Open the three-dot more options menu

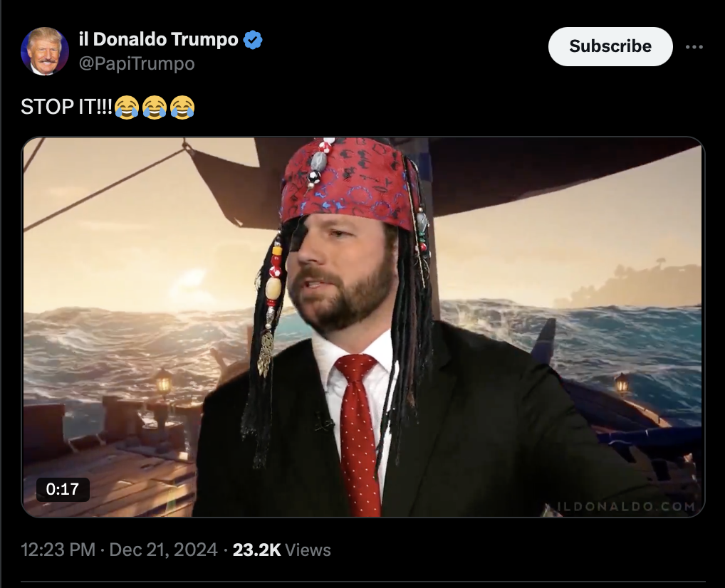pos(694,47)
